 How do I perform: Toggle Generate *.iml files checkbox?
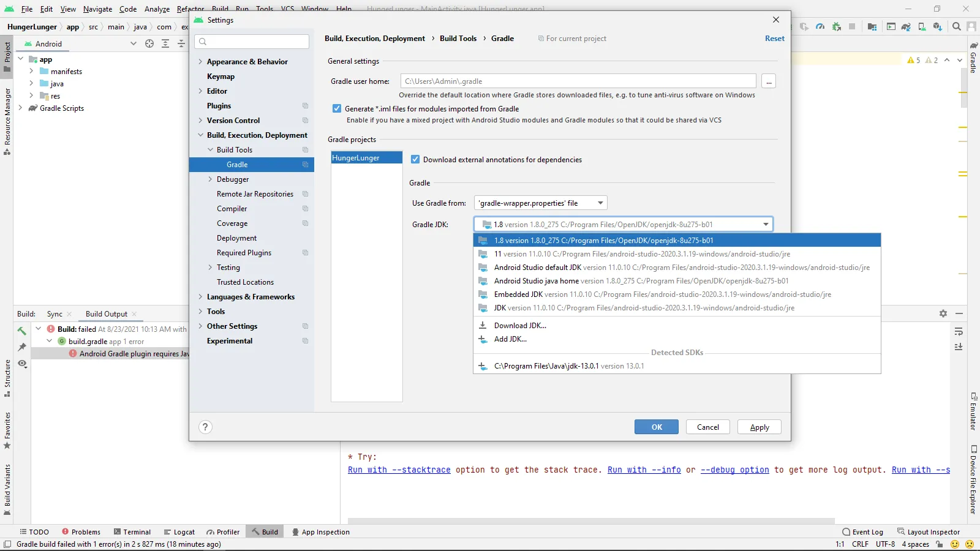[x=337, y=108]
